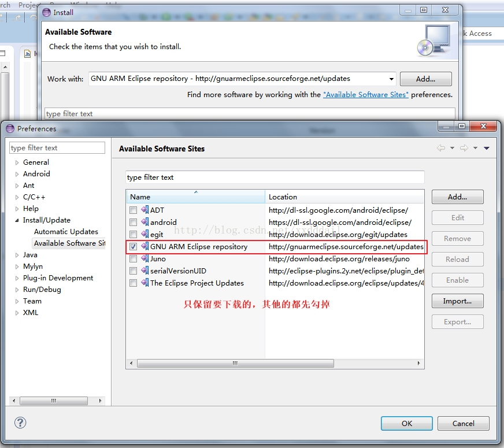The width and height of the screenshot is (504, 448).
Task: Expand the Android preferences node
Action: (x=17, y=174)
